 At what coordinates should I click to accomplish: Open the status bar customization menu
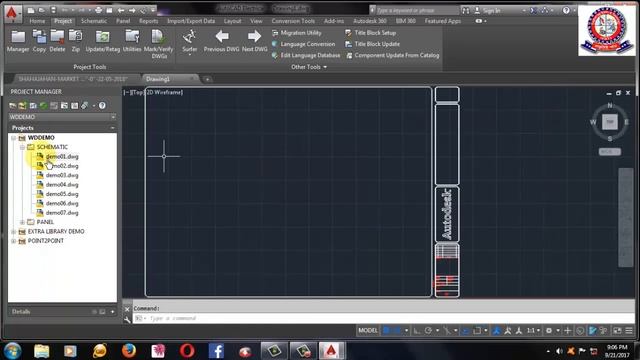629,330
